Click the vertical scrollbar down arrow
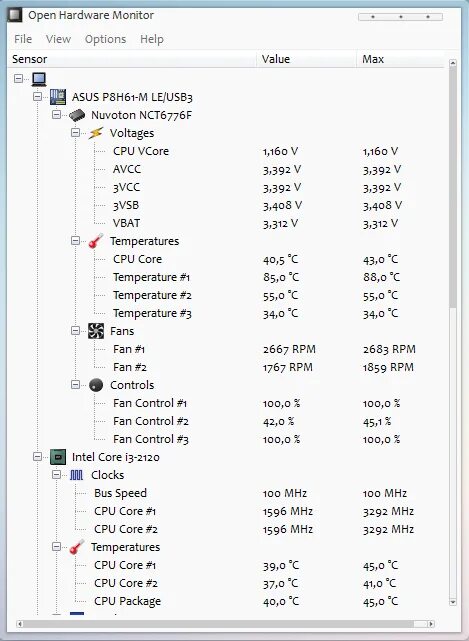Viewport: 469px width, 641px height. pos(453,602)
